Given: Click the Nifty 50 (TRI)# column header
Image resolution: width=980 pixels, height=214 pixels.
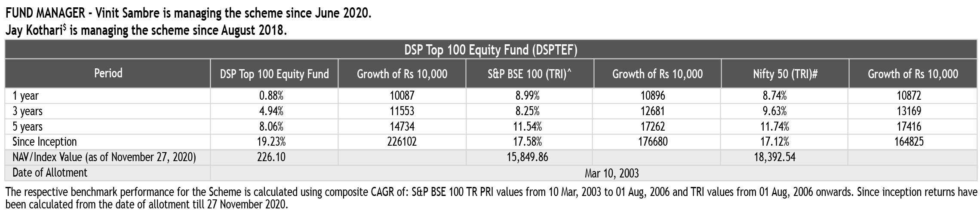Looking at the screenshot, I should 785,74.
